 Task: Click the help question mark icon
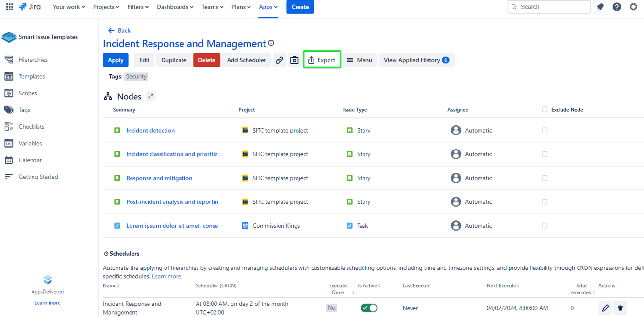tap(617, 7)
